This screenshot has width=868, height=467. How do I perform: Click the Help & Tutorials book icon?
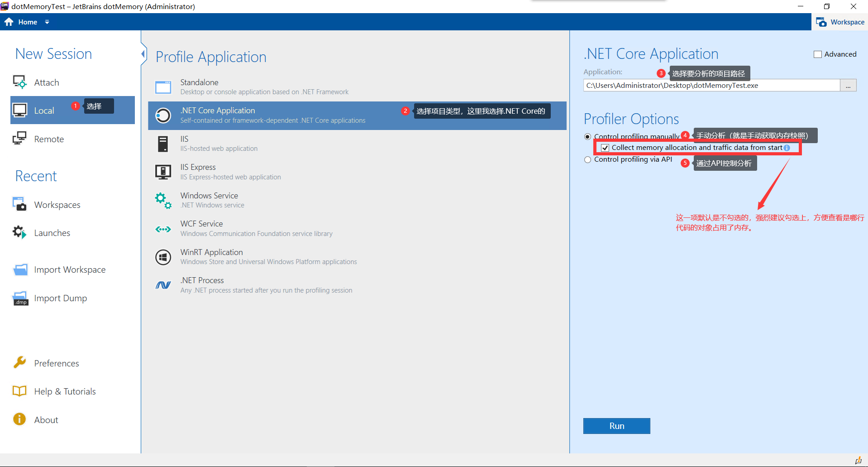[19, 391]
